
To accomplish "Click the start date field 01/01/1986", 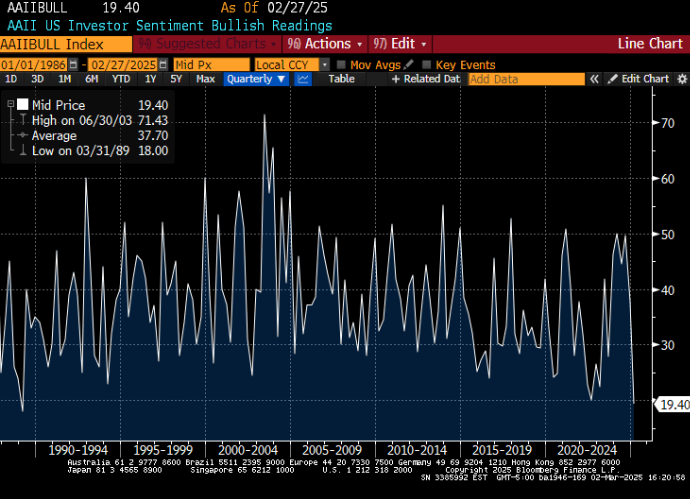I will (x=33, y=65).
